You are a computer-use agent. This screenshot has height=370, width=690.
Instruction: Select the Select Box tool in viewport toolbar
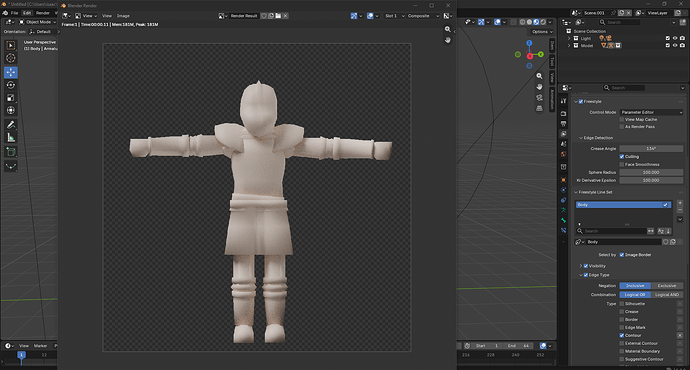pyautogui.click(x=11, y=45)
